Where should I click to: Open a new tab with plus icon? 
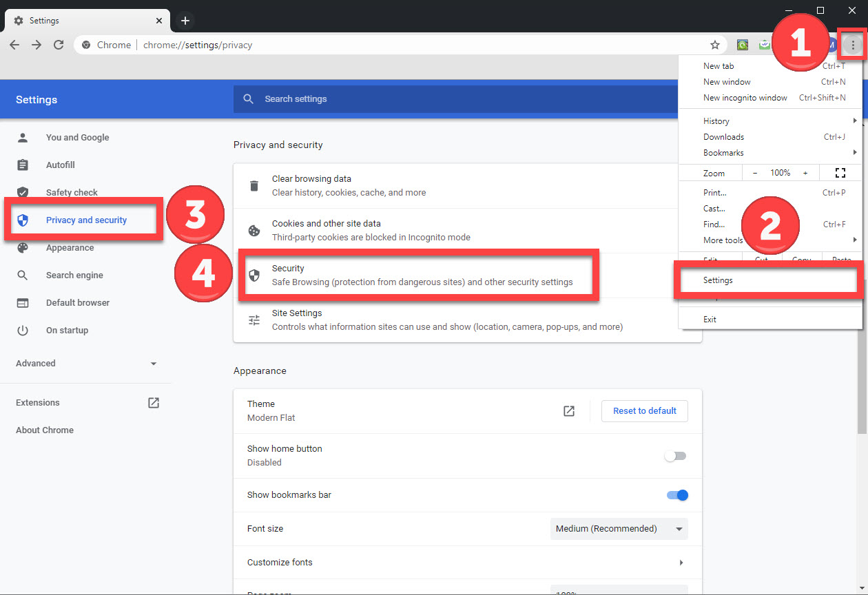coord(185,21)
